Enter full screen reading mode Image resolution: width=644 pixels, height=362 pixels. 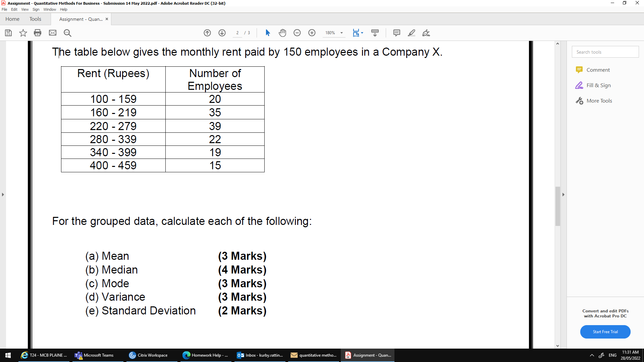[375, 33]
